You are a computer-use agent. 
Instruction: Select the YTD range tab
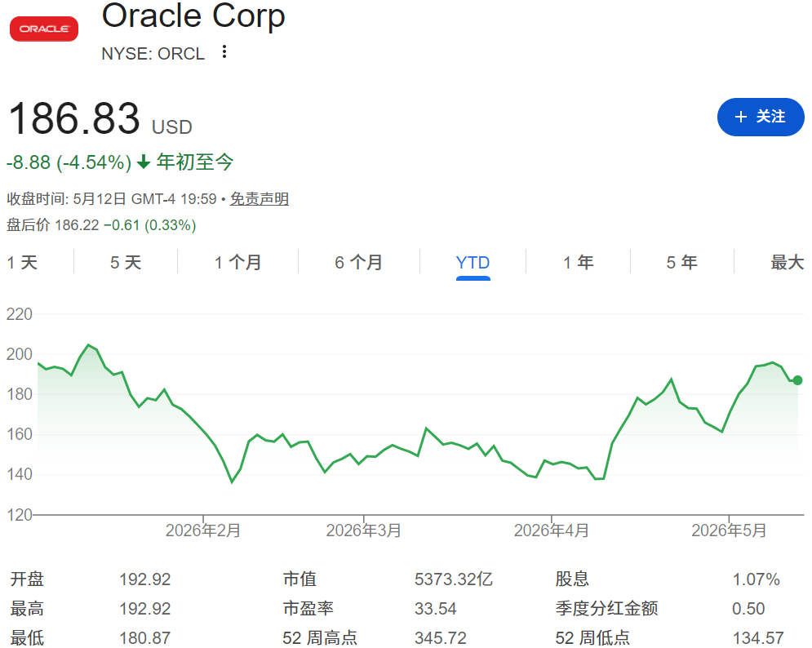[x=473, y=263]
